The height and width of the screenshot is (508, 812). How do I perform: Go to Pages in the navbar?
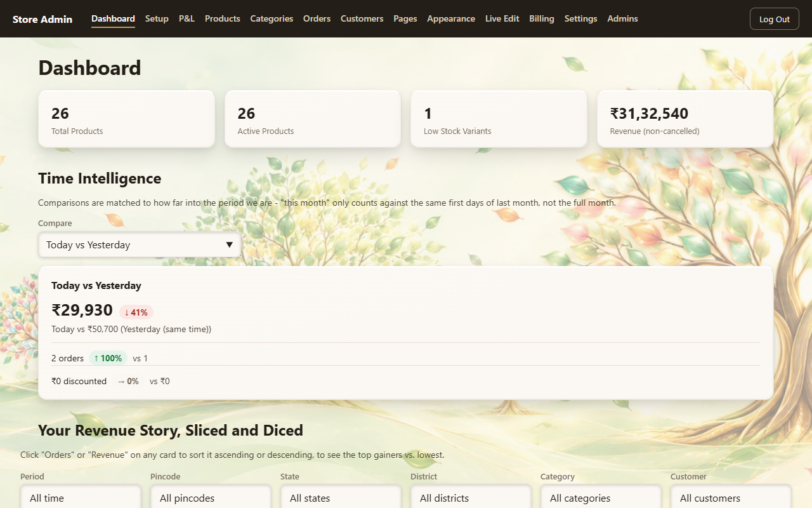pyautogui.click(x=405, y=18)
